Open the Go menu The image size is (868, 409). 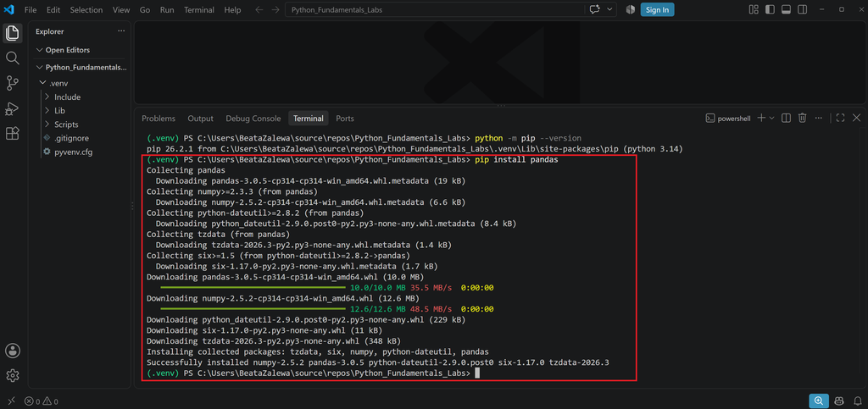click(145, 10)
